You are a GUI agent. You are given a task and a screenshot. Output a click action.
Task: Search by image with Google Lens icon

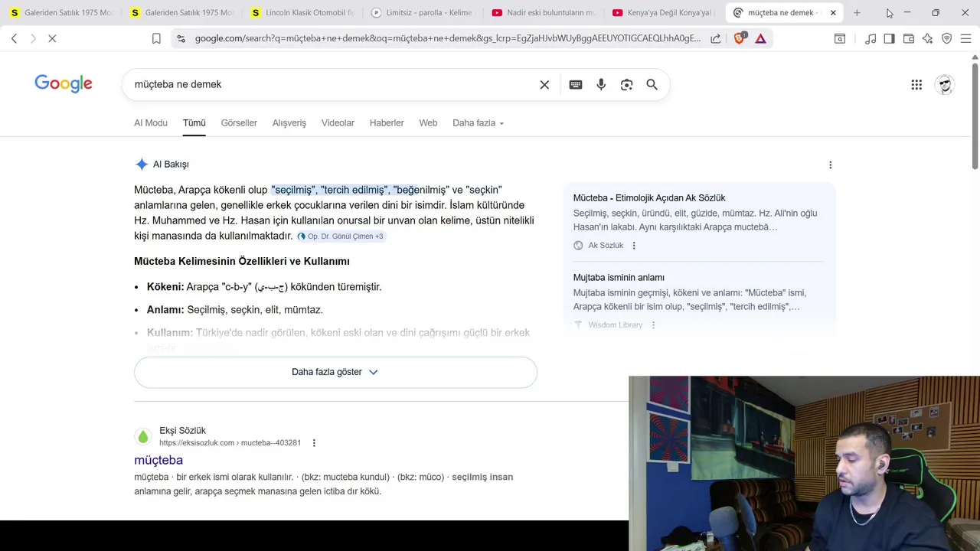tap(626, 84)
